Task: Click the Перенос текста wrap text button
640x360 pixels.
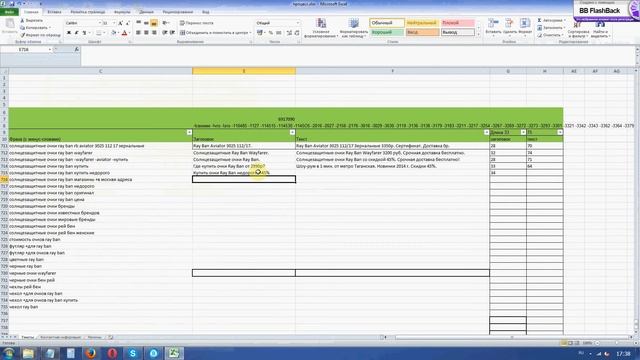Action: (x=197, y=23)
